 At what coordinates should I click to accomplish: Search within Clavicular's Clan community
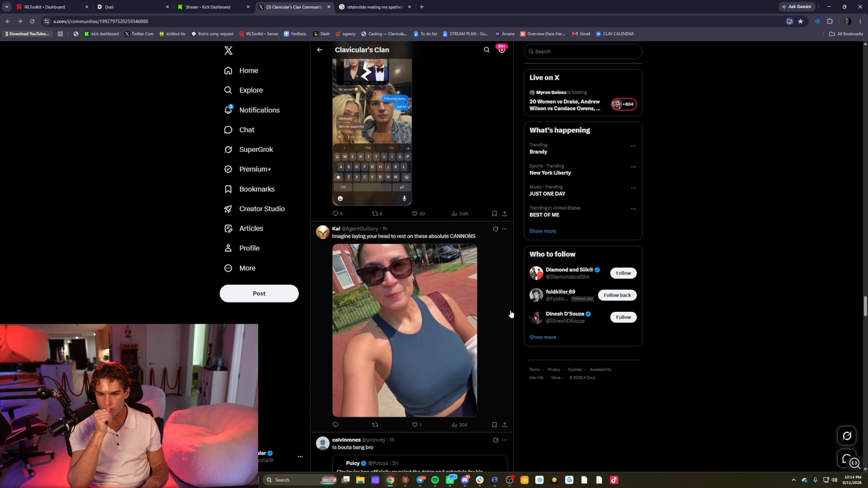[487, 50]
